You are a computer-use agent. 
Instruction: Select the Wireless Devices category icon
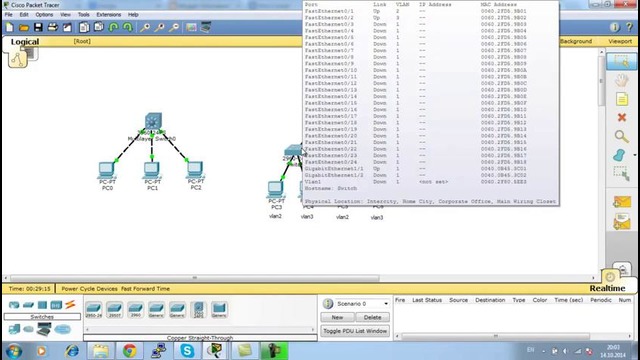pyautogui.click(x=56, y=304)
